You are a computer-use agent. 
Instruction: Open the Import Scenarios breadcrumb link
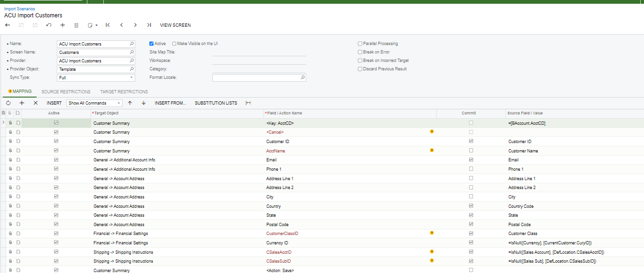pyautogui.click(x=19, y=9)
